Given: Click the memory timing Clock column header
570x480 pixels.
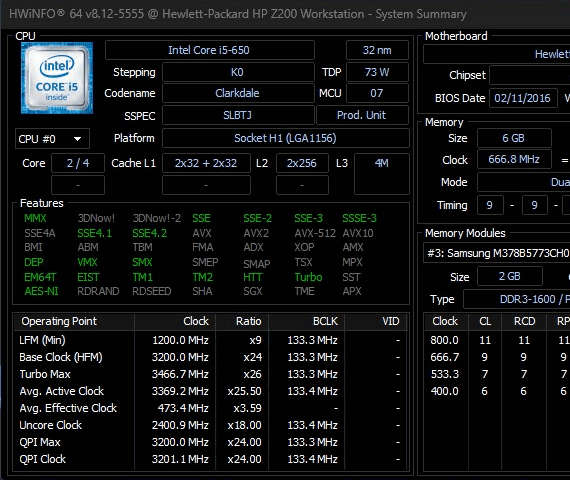Looking at the screenshot, I should point(446,321).
